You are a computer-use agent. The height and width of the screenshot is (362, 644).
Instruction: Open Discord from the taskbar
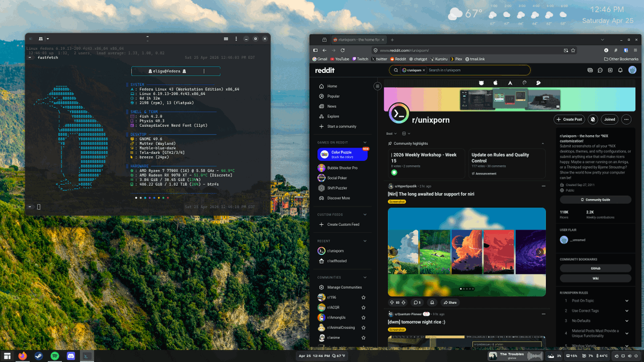pos(71,356)
